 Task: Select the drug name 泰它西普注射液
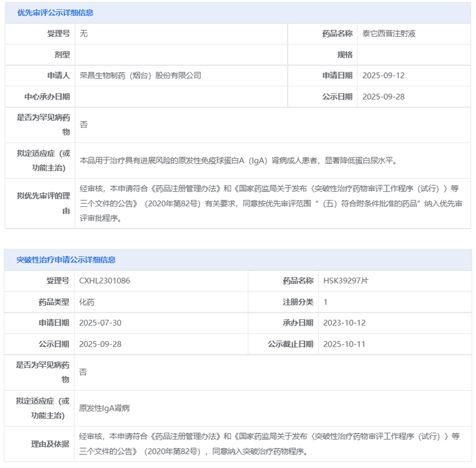tap(389, 34)
